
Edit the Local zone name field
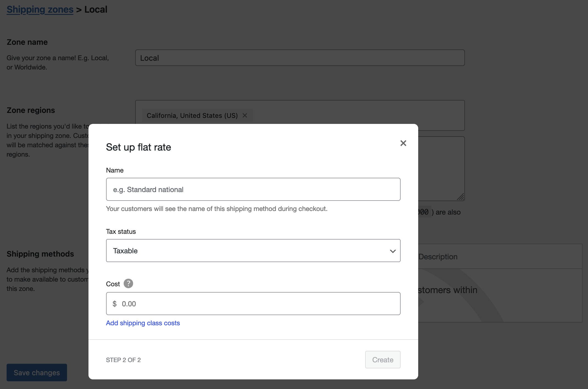click(299, 58)
